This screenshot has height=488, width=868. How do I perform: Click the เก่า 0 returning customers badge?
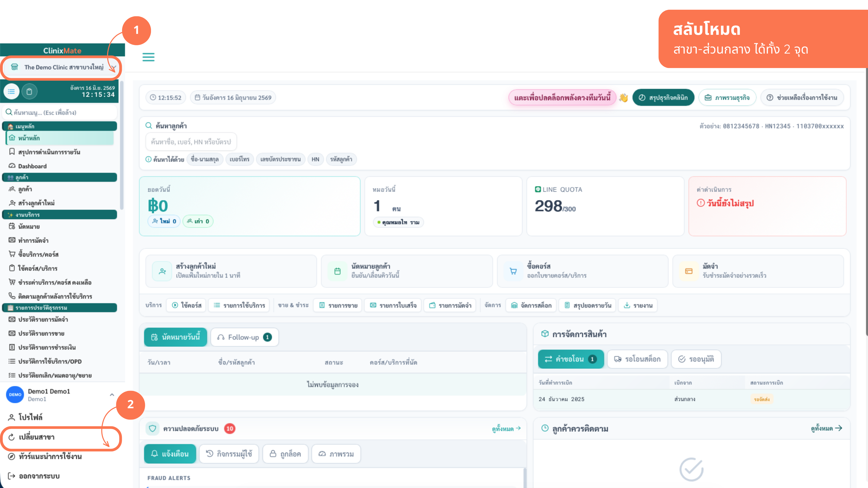pyautogui.click(x=198, y=221)
